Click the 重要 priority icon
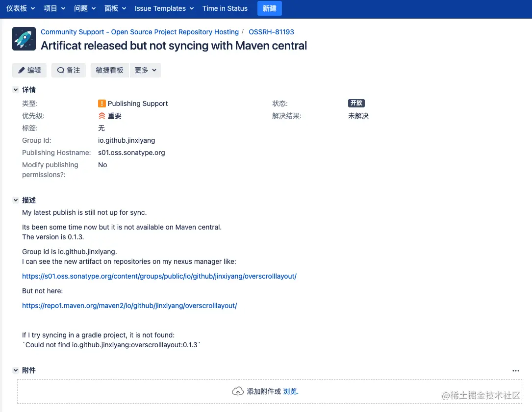The width and height of the screenshot is (532, 412). point(102,116)
